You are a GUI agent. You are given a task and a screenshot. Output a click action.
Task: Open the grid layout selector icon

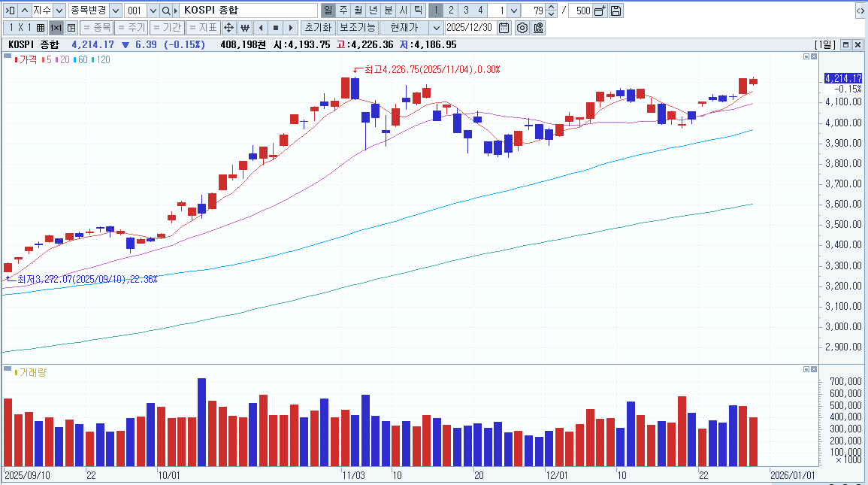pos(41,28)
